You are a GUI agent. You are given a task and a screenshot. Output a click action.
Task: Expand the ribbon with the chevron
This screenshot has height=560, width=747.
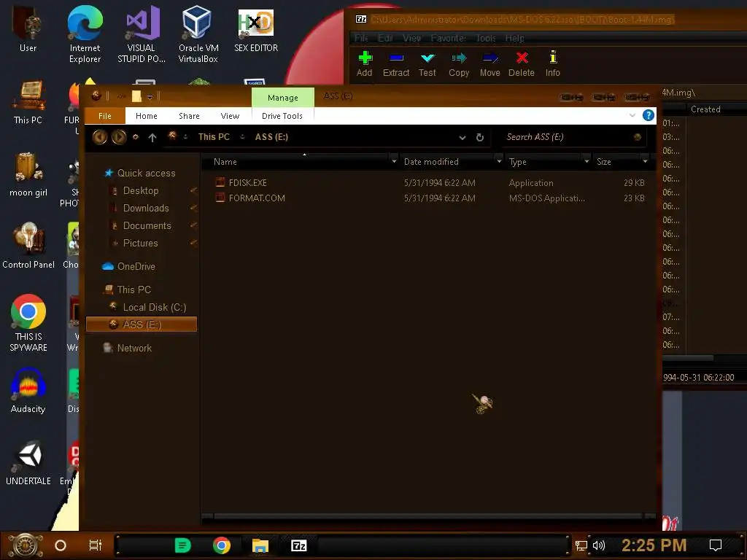tap(632, 115)
